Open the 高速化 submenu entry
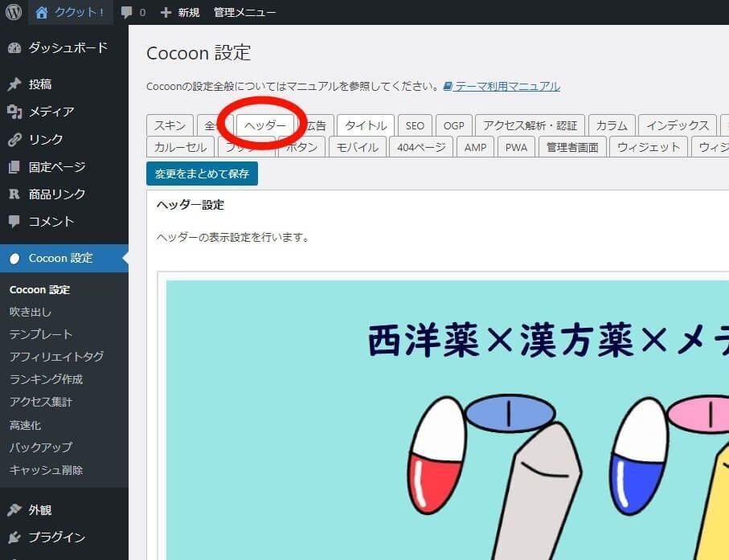Image resolution: width=729 pixels, height=560 pixels. pos(25,425)
